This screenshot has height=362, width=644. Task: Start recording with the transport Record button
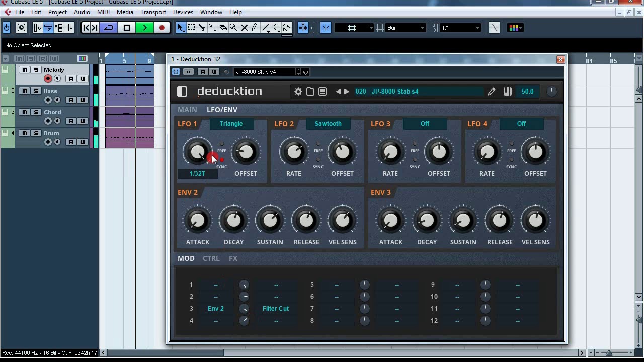pos(162,28)
